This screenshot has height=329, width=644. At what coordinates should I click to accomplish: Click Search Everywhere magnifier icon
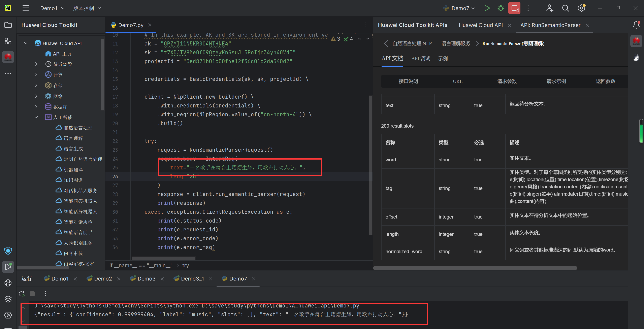pos(566,8)
